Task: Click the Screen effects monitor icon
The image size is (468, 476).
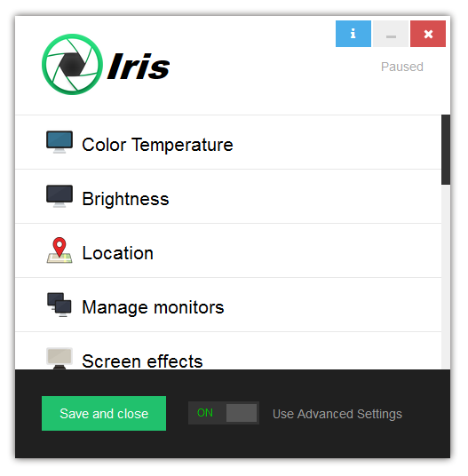Action: click(59, 359)
